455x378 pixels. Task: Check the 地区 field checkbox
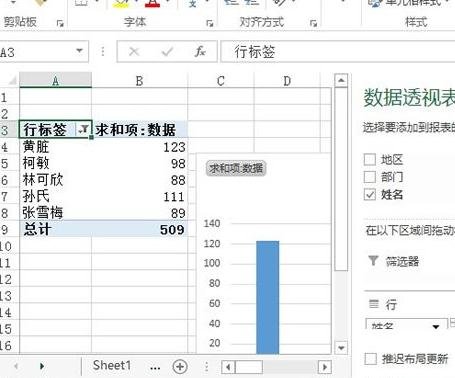[x=370, y=160]
